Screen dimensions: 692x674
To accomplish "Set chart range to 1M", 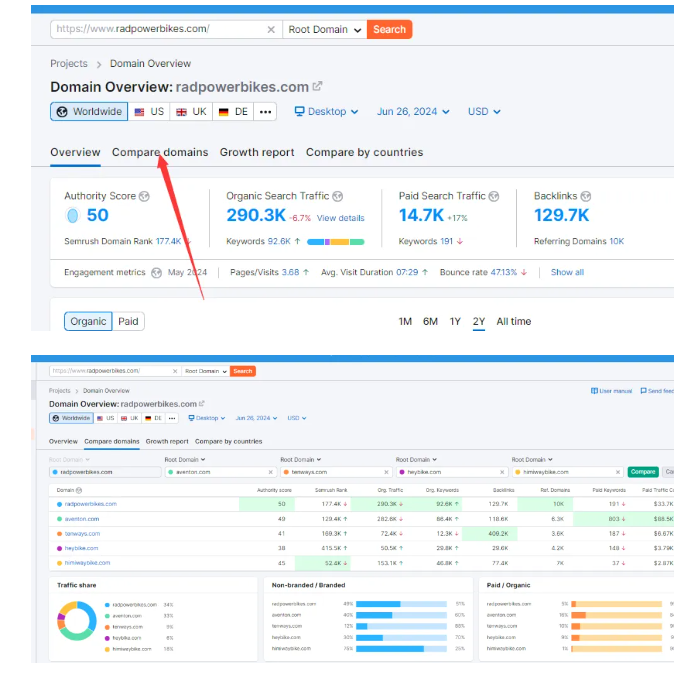I will click(x=405, y=321).
